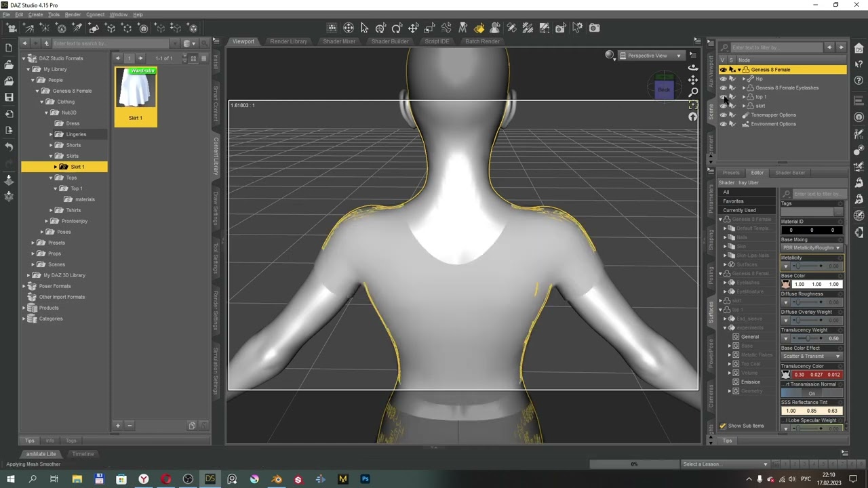Toggle Environment Options visibility eye
This screenshot has height=488, width=868.
tap(723, 124)
